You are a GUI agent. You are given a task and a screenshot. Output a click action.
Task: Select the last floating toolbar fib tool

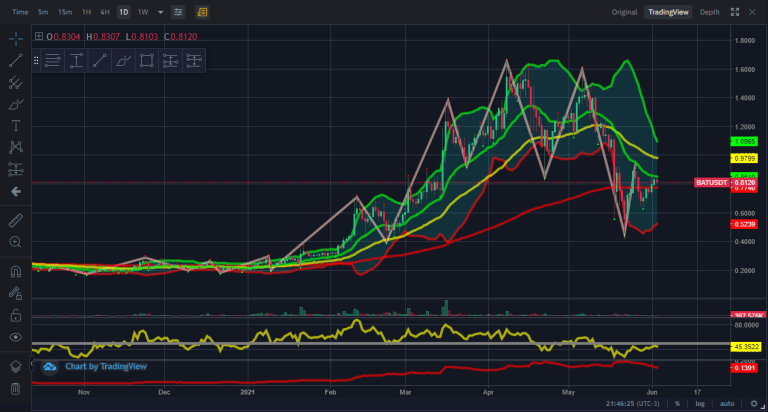(x=194, y=61)
